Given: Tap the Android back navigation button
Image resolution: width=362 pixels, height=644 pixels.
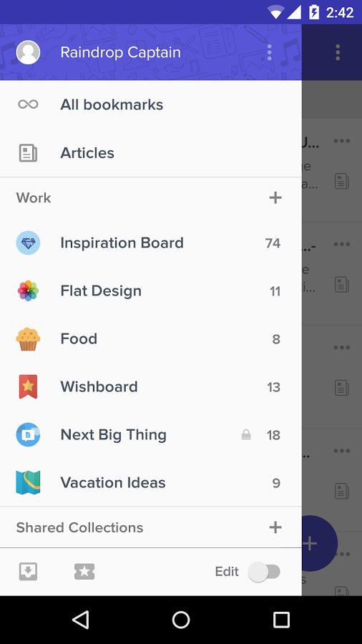Looking at the screenshot, I should pyautogui.click(x=80, y=620).
